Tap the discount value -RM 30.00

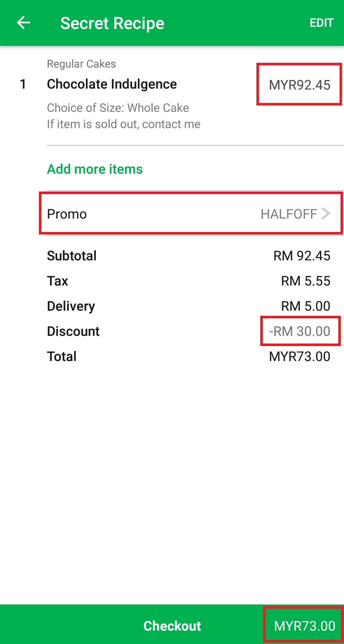(300, 331)
